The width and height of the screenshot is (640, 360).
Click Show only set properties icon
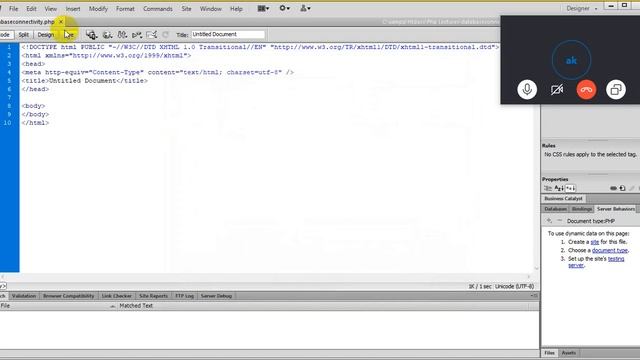click(570, 188)
